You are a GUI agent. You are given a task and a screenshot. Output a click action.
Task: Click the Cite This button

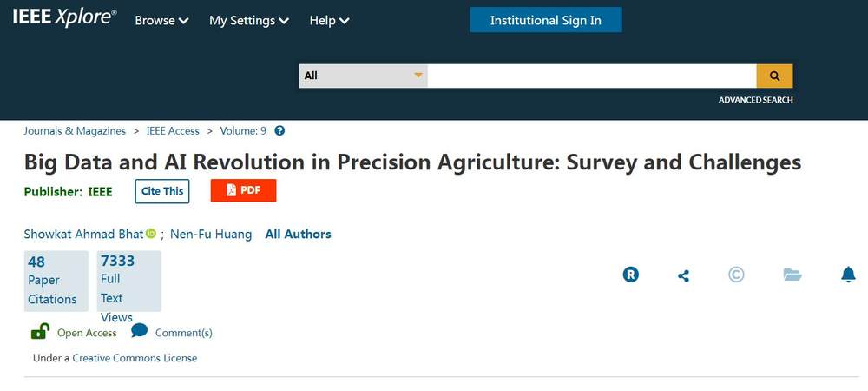click(162, 191)
